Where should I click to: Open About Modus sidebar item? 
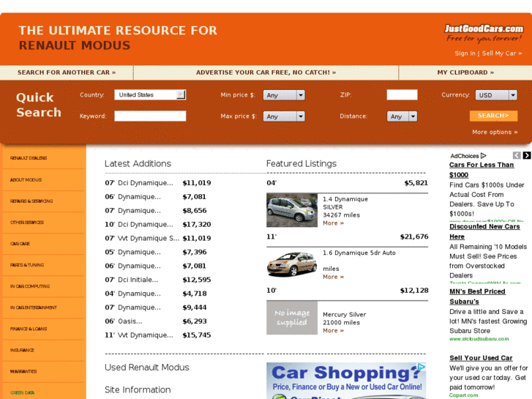26,179
